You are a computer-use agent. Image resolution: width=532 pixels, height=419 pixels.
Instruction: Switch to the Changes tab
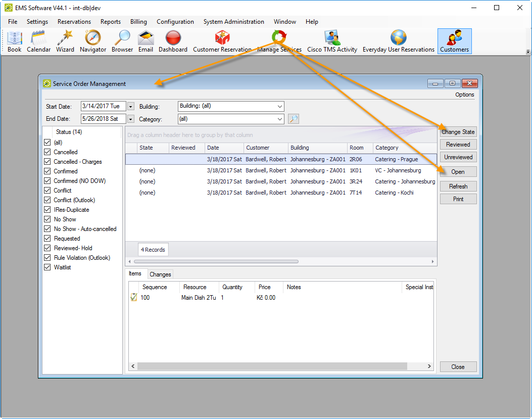point(160,274)
